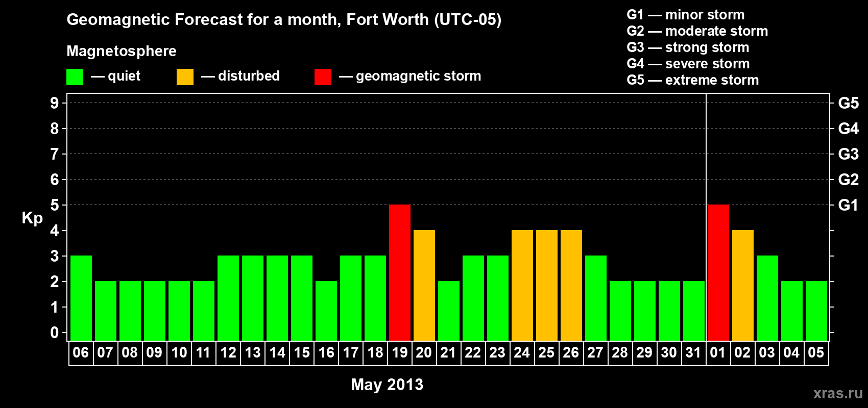Click the date label 07 on the x-axis

[x=105, y=353]
